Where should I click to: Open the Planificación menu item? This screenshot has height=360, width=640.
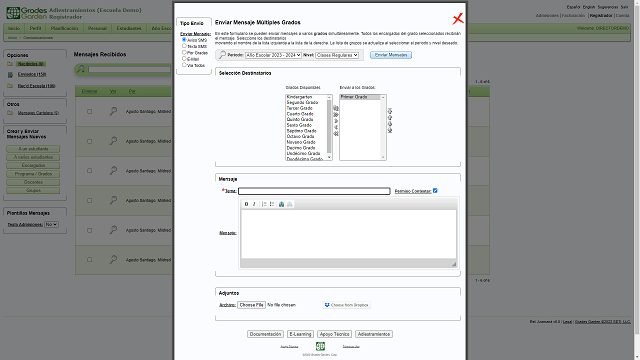(x=64, y=28)
